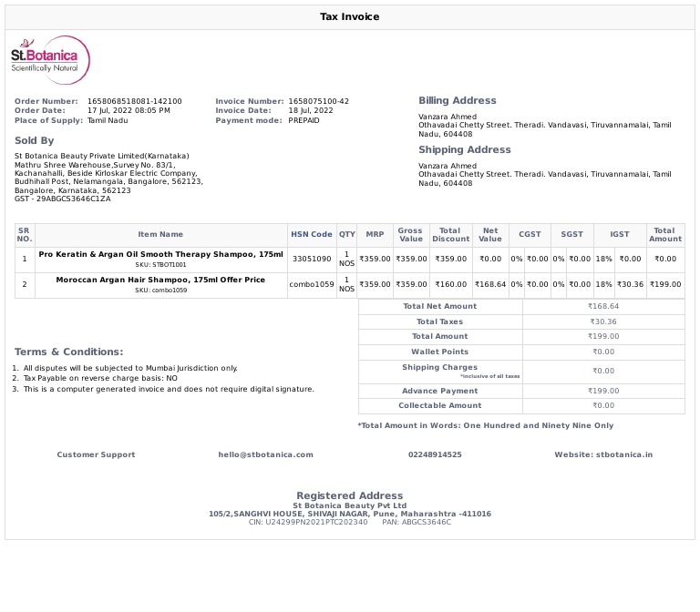Click the customer support phone number 02248914525
The height and width of the screenshot is (612, 700).
click(435, 454)
